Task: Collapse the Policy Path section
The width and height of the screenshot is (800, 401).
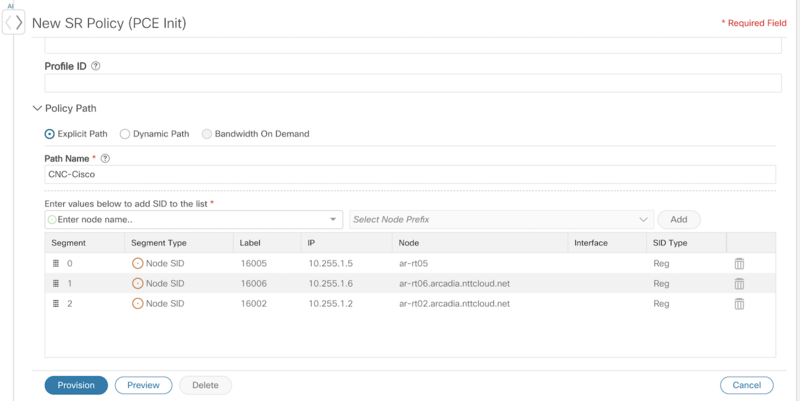Action: point(37,108)
